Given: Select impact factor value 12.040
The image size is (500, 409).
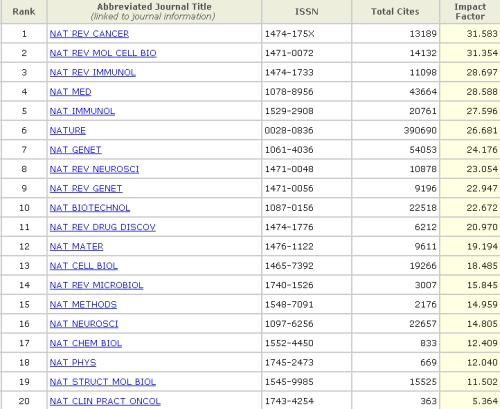Looking at the screenshot, I should click(482, 363).
